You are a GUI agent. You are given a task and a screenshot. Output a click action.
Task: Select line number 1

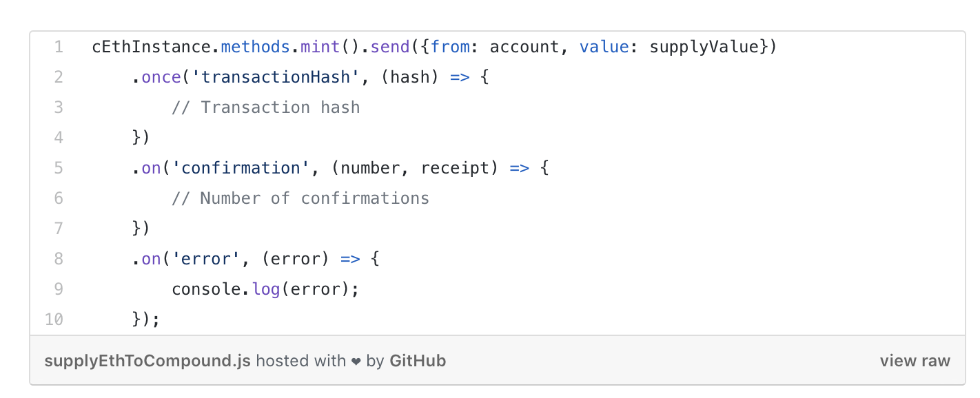tap(59, 47)
